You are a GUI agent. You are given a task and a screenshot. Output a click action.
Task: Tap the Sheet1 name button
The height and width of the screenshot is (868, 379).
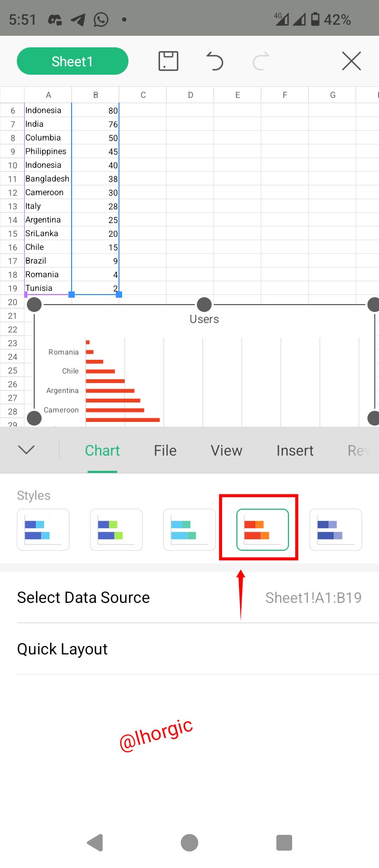coord(73,61)
